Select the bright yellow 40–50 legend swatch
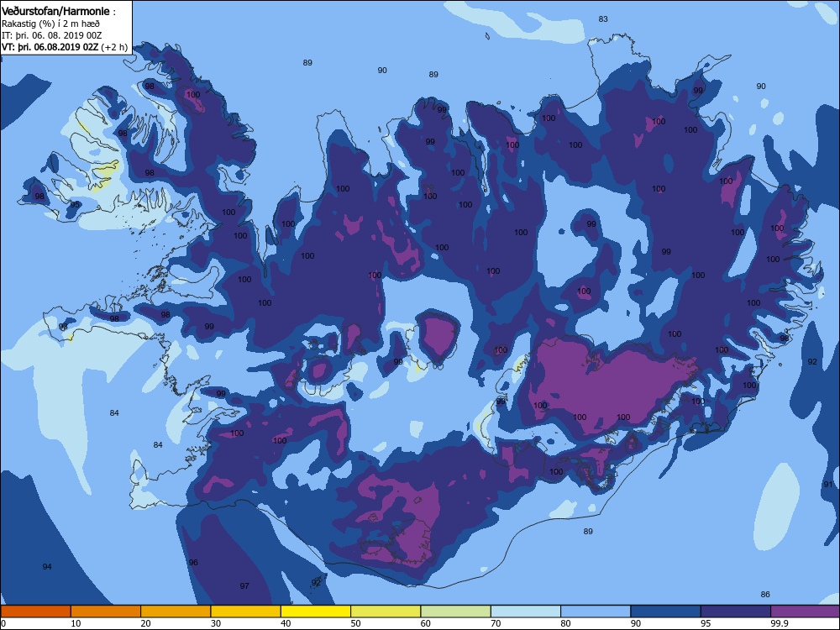 tap(316, 612)
